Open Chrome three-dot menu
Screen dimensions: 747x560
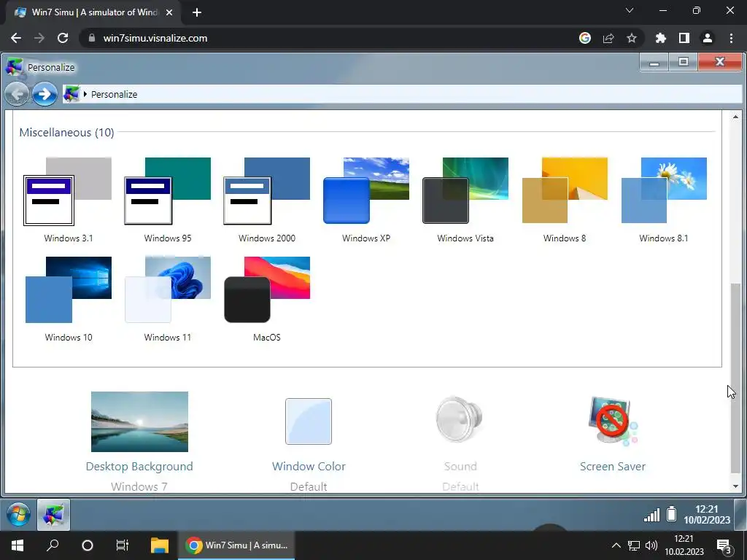point(731,38)
